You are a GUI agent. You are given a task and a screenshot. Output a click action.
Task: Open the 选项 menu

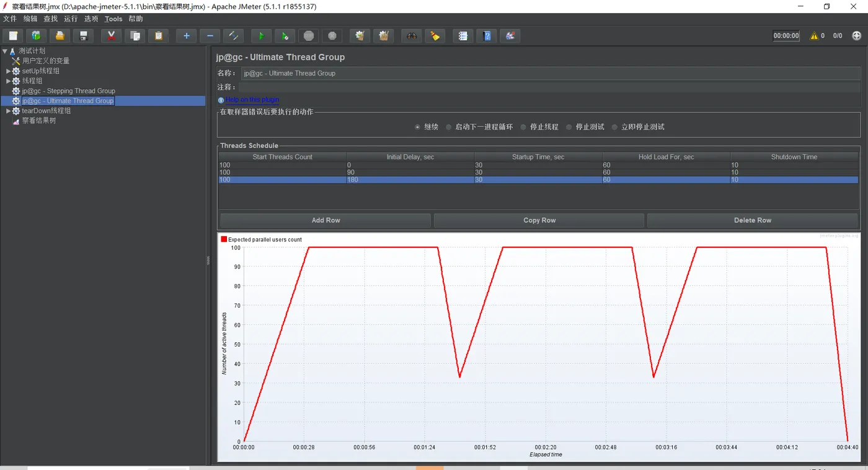tap(91, 19)
